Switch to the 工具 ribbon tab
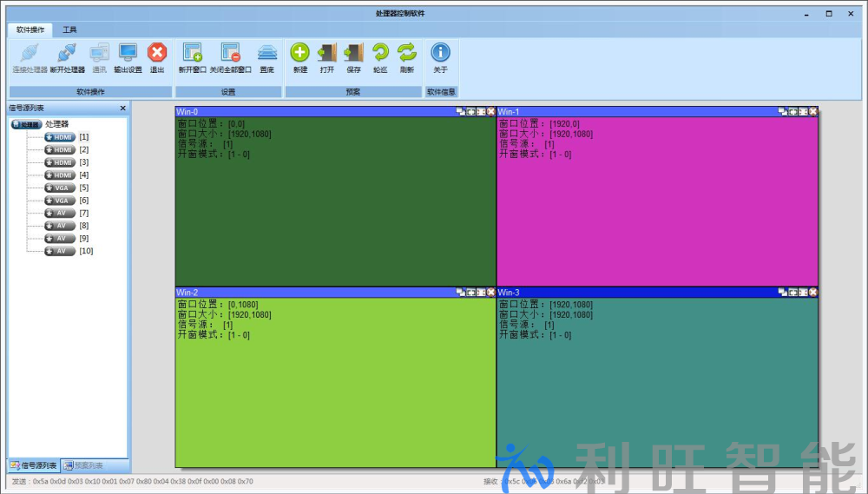Screen dimensions: 868x494 click(x=69, y=30)
